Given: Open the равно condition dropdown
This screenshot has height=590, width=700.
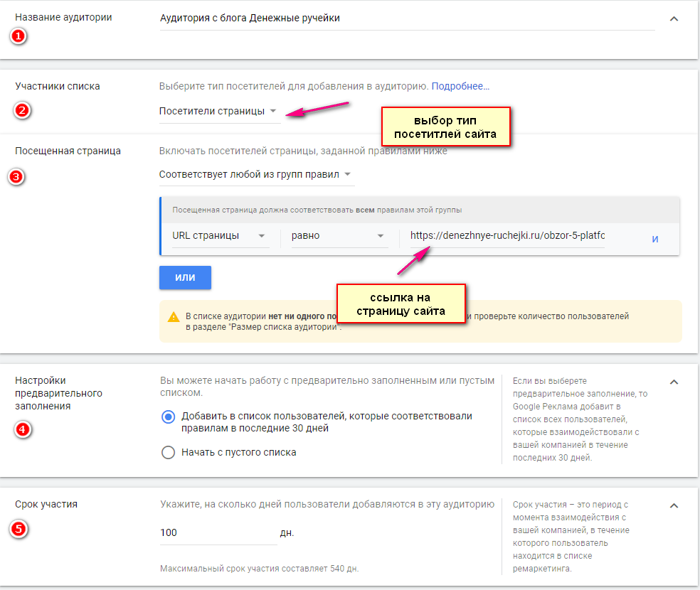Looking at the screenshot, I should click(x=338, y=235).
